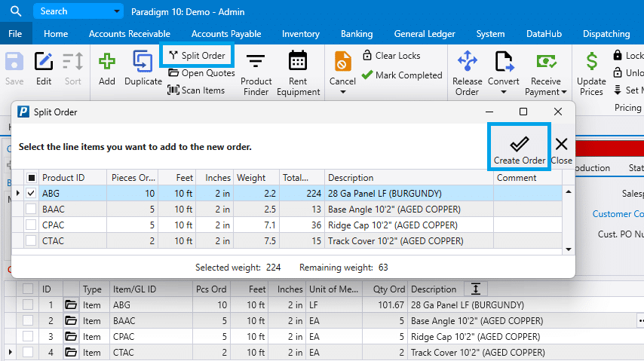
Task: Toggle header checkbox in order lines grid
Action: click(x=28, y=289)
